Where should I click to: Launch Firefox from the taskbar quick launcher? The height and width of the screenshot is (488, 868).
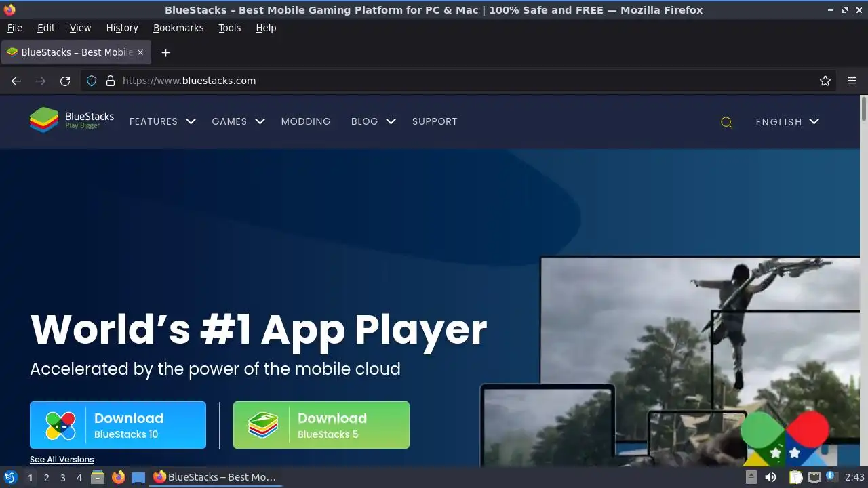118,477
